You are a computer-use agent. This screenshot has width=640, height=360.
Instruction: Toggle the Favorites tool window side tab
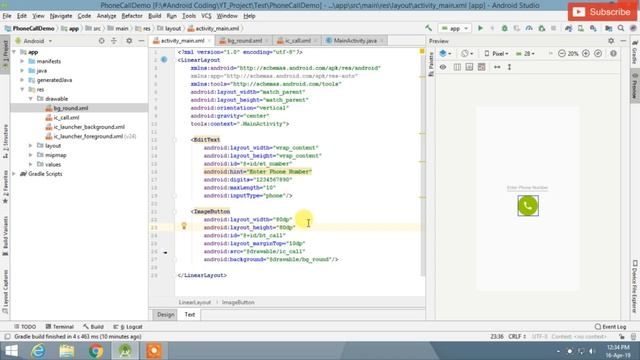click(5, 187)
